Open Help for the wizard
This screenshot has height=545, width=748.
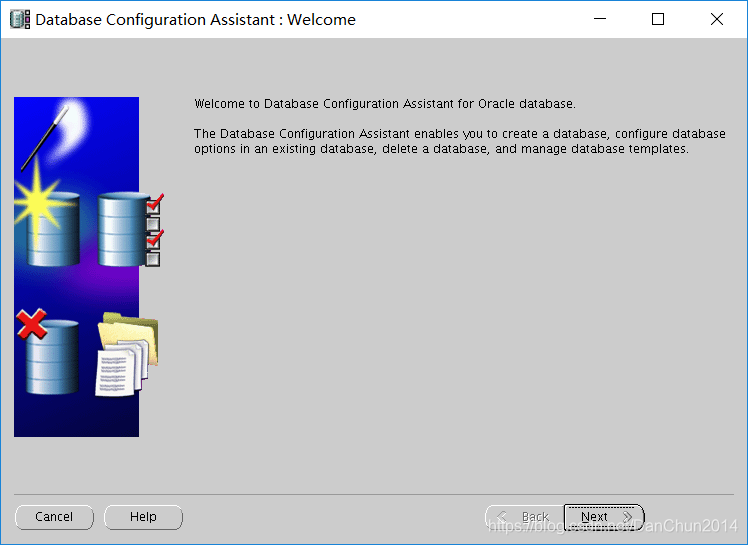coord(143,517)
